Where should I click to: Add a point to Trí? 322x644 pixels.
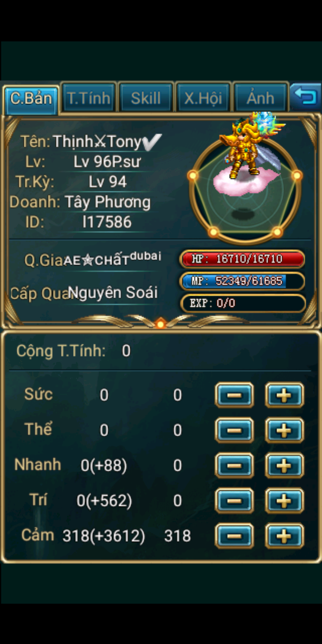(284, 501)
